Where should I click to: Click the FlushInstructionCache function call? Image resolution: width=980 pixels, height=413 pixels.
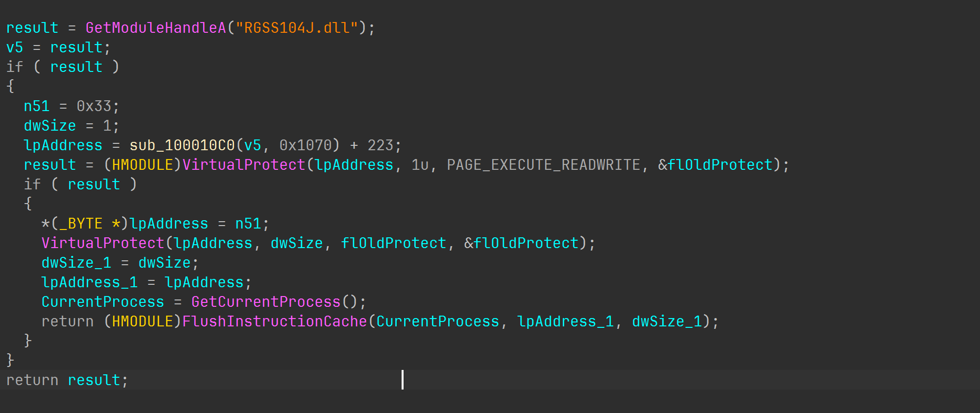click(274, 321)
